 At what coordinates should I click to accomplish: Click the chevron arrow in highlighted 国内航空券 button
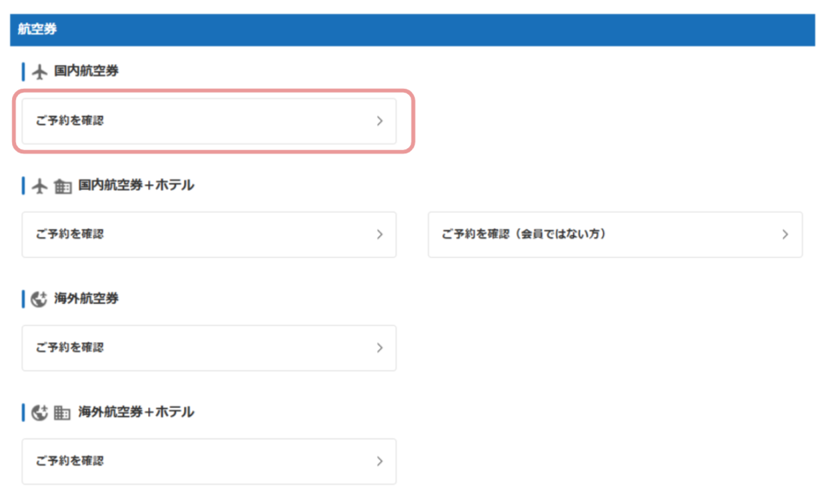[379, 121]
